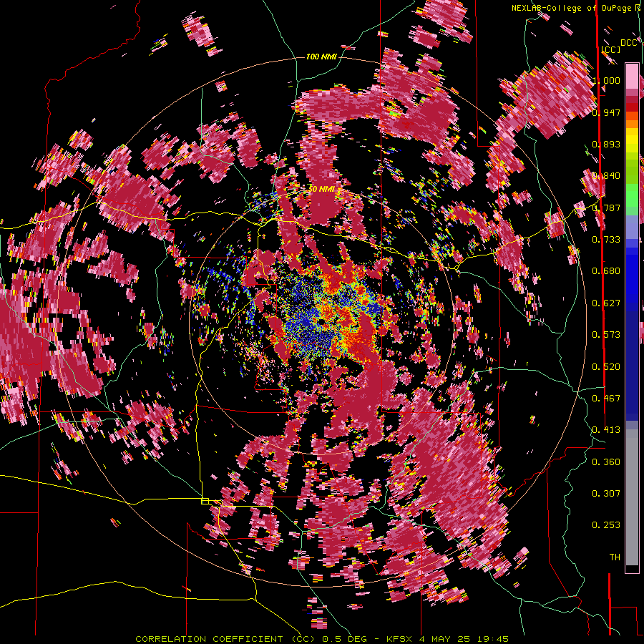Click the 100 NMI range ring label
644x644 pixels.
[321, 57]
